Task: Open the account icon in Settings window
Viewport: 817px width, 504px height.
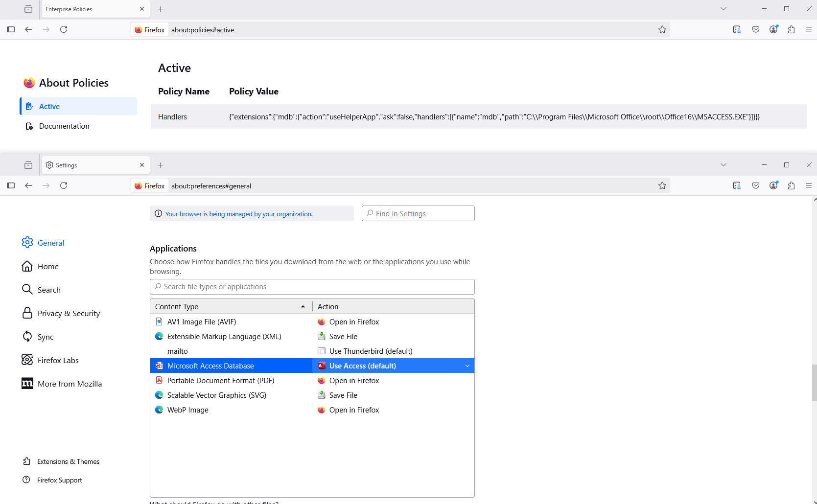Action: pyautogui.click(x=773, y=185)
